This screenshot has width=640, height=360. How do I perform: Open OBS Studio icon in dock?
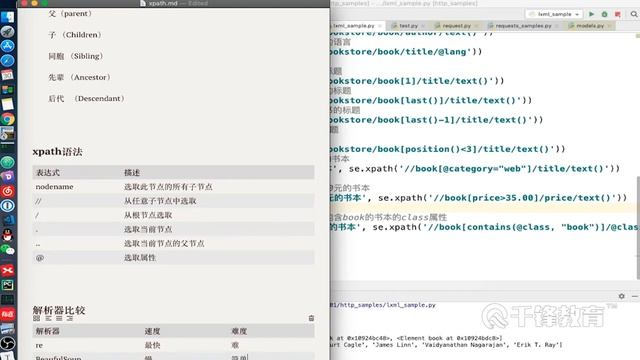[x=7, y=343]
